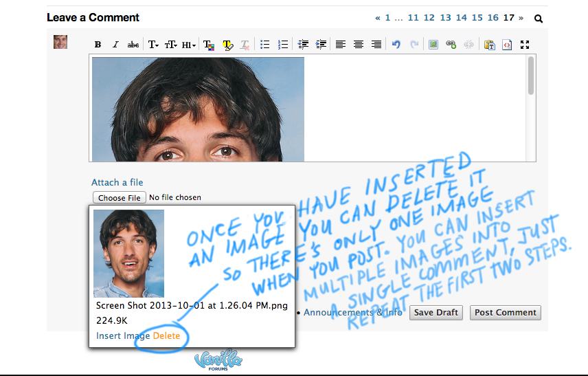Click the current page number 17
Viewport: 588px width, 376px height.
pos(509,18)
